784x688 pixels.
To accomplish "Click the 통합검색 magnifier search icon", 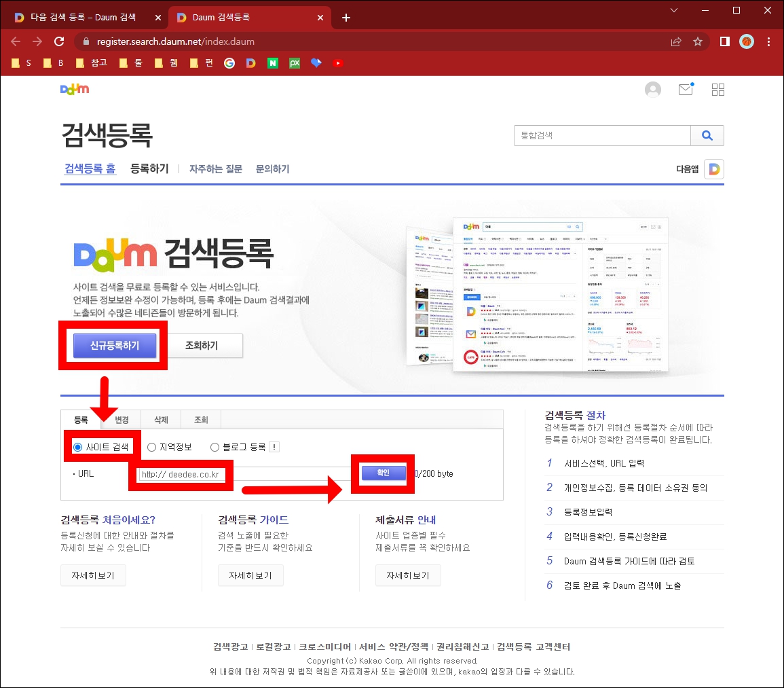I will pyautogui.click(x=708, y=136).
